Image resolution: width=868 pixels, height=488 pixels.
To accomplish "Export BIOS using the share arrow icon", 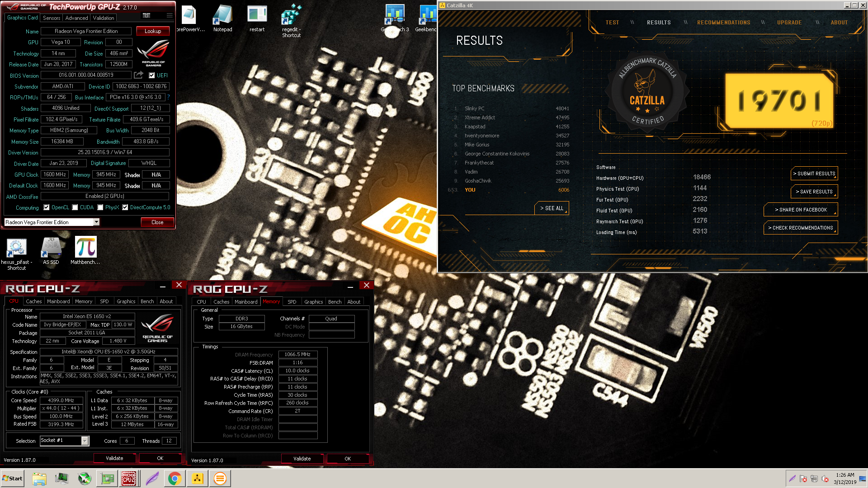I will pos(139,75).
